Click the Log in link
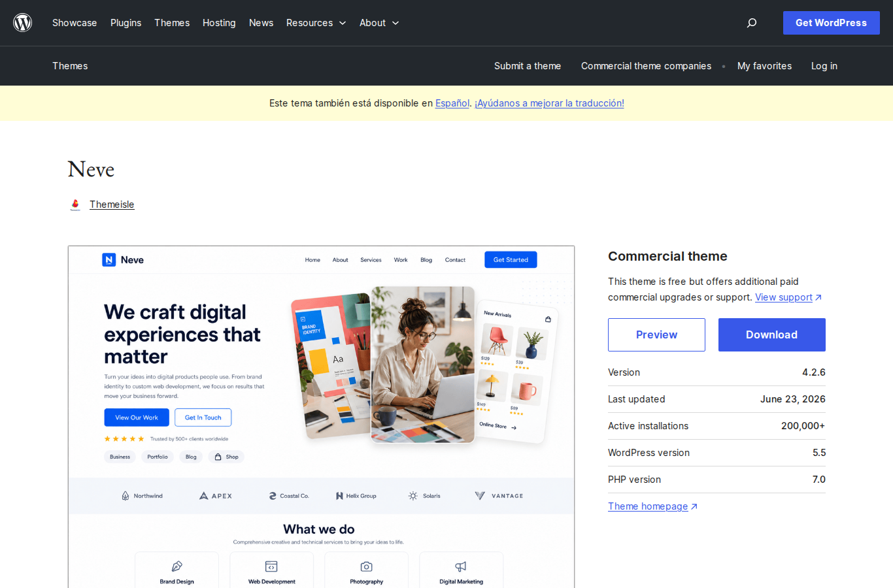 tap(824, 66)
